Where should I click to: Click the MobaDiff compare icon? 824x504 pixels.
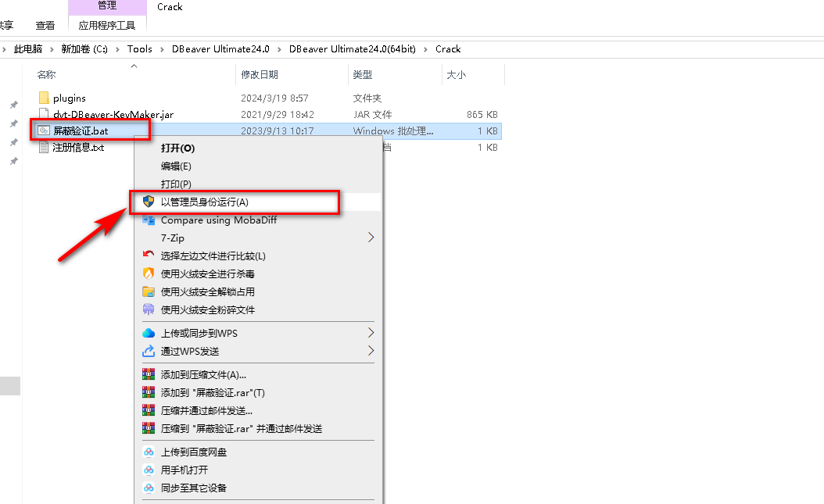[x=149, y=220]
